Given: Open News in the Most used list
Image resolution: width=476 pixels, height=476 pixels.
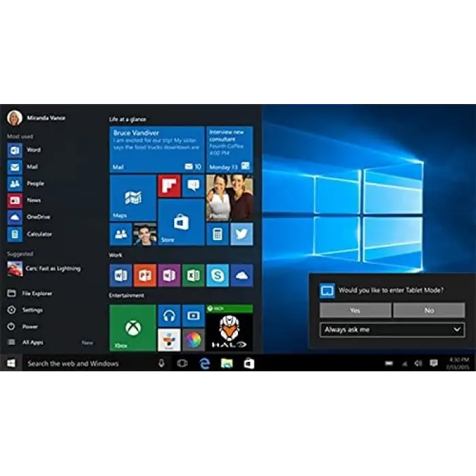Looking at the screenshot, I should (24, 200).
